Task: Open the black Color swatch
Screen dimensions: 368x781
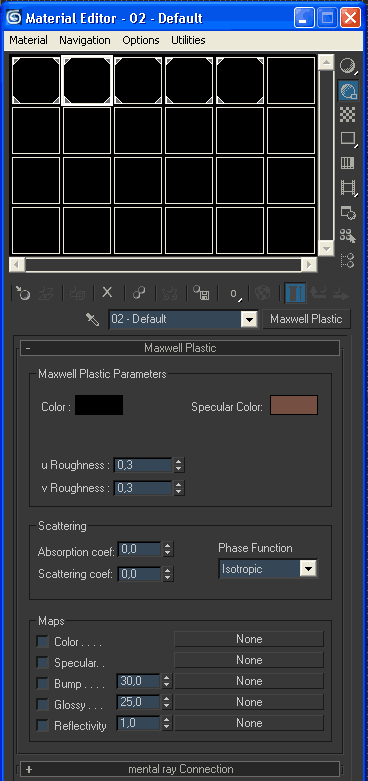Action: (99, 405)
